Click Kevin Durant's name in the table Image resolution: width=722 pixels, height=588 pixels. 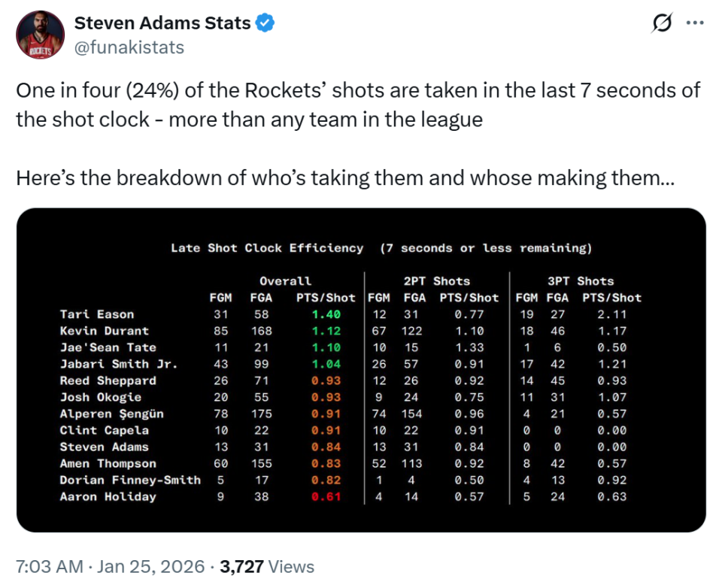(105, 331)
